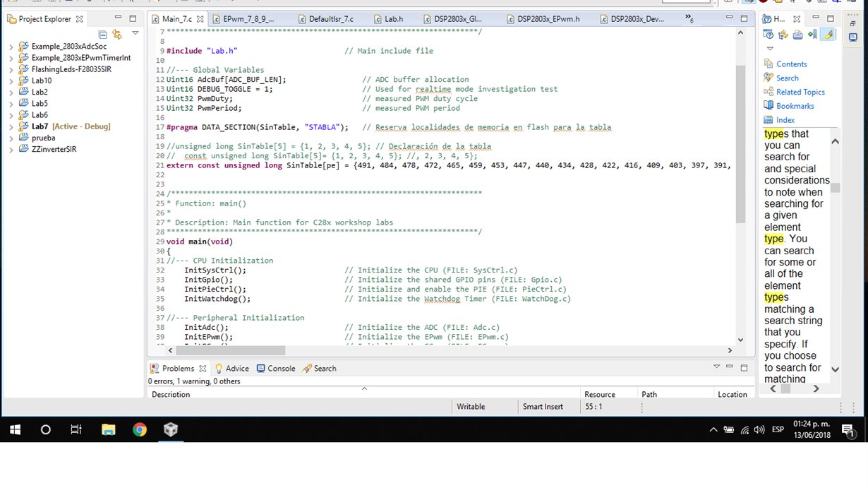868x488 pixels.
Task: Click the Help view tab icon
Action: (768, 19)
